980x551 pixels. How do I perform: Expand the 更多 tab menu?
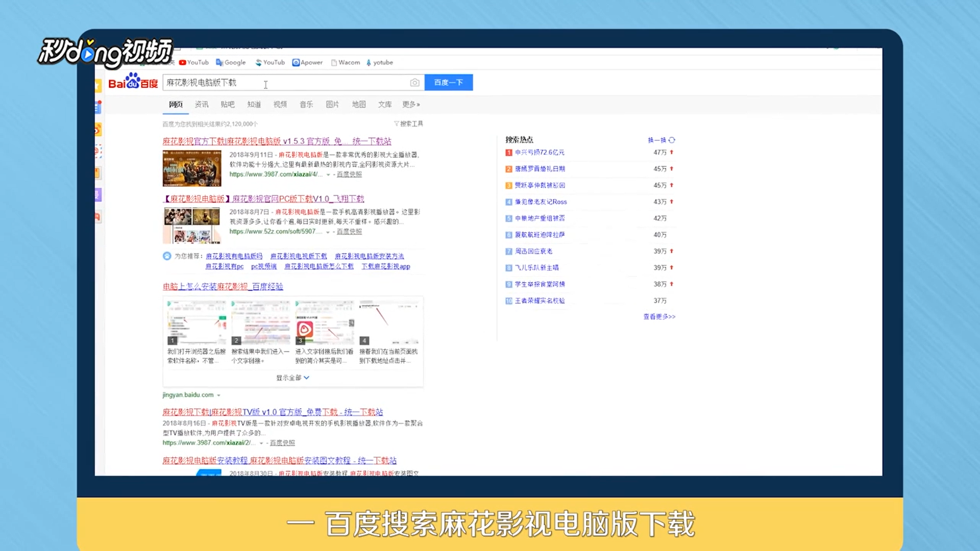[x=410, y=104]
